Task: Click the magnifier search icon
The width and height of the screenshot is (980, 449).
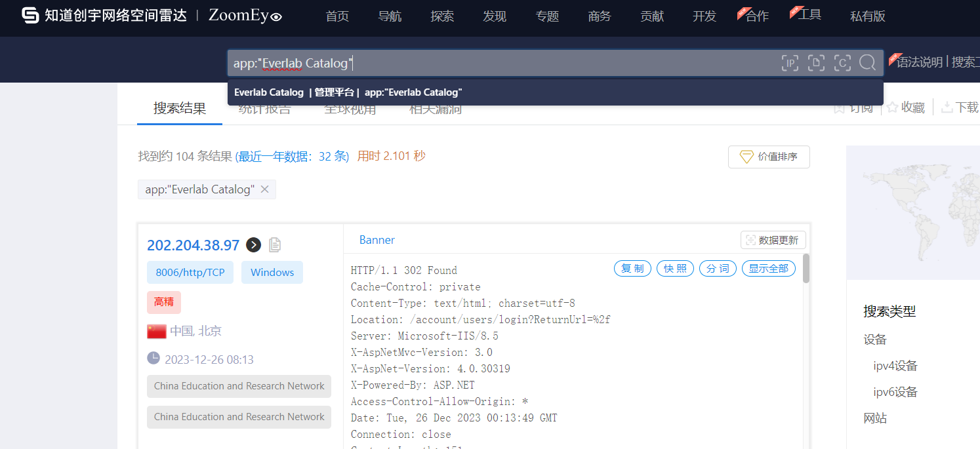Action: pyautogui.click(x=868, y=63)
